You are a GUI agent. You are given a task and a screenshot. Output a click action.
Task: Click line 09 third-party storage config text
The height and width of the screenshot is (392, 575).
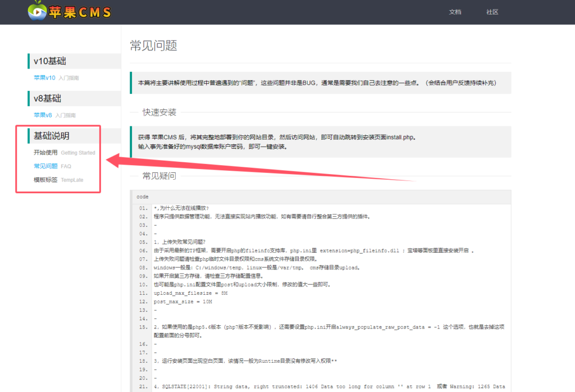[x=209, y=276]
